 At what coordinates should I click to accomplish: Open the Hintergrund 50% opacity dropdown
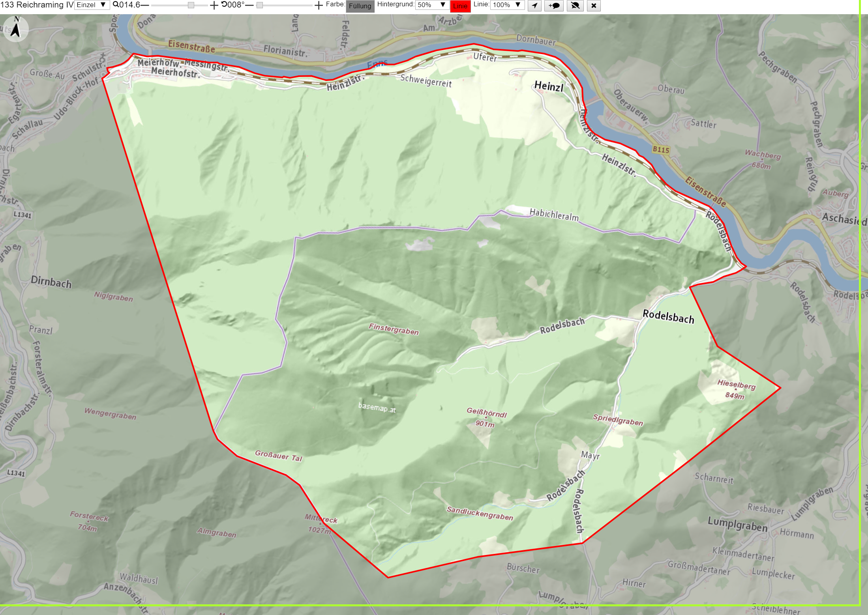point(431,5)
